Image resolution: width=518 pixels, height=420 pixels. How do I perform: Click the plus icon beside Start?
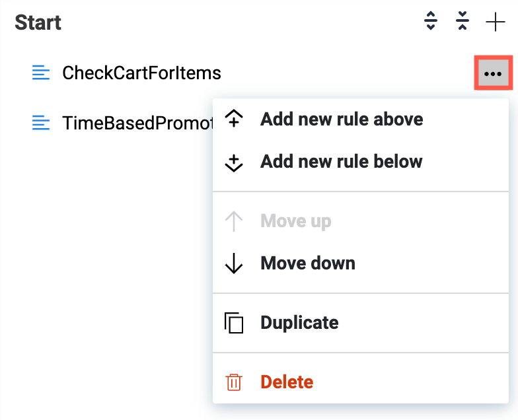pyautogui.click(x=495, y=22)
